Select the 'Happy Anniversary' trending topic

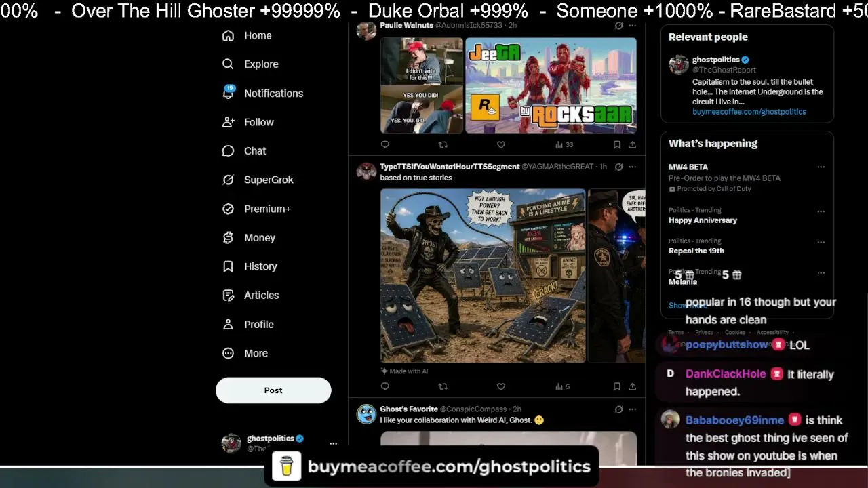pyautogui.click(x=703, y=220)
